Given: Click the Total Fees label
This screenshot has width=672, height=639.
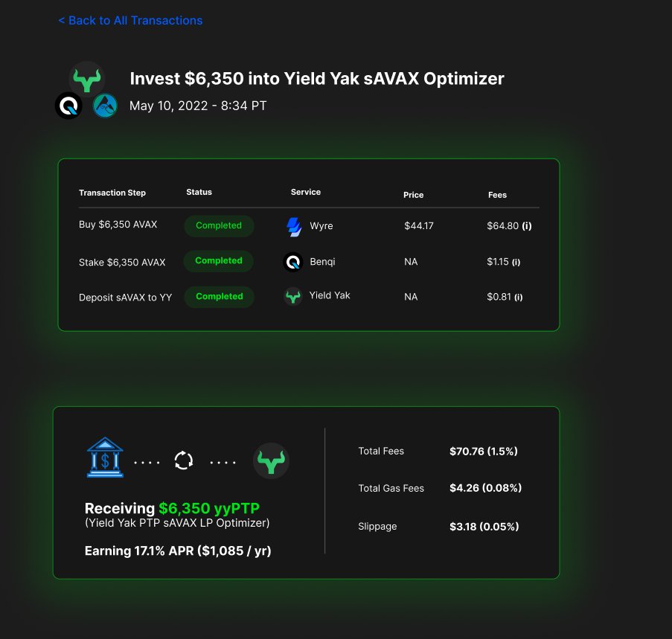Looking at the screenshot, I should point(381,451).
